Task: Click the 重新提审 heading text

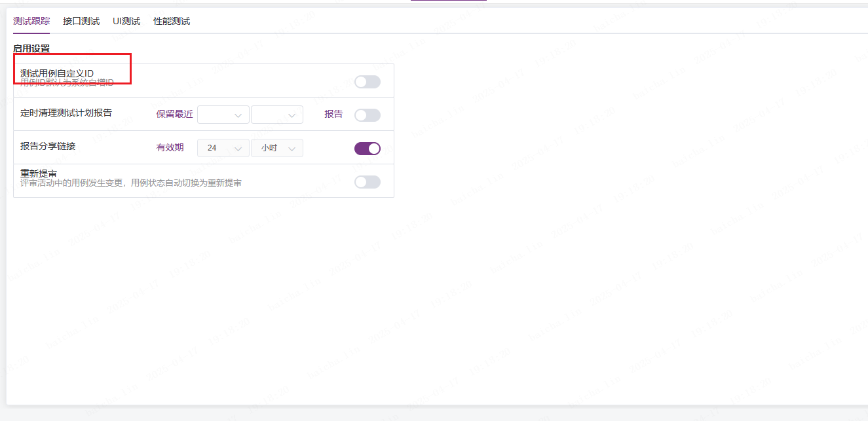Action: coord(39,174)
